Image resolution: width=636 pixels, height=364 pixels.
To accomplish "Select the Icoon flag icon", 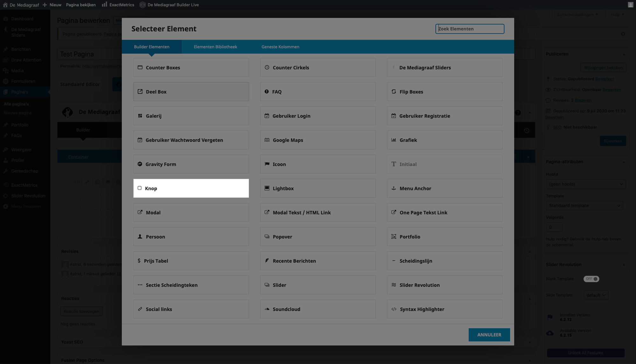I will [x=267, y=164].
